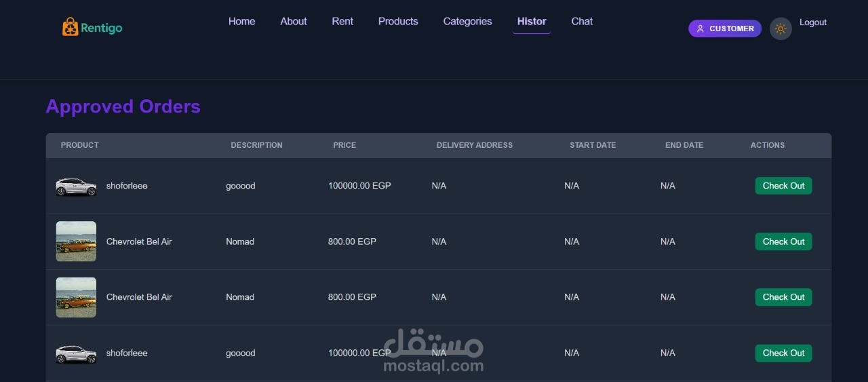Navigate to Products
This screenshot has height=382, width=868.
[398, 22]
